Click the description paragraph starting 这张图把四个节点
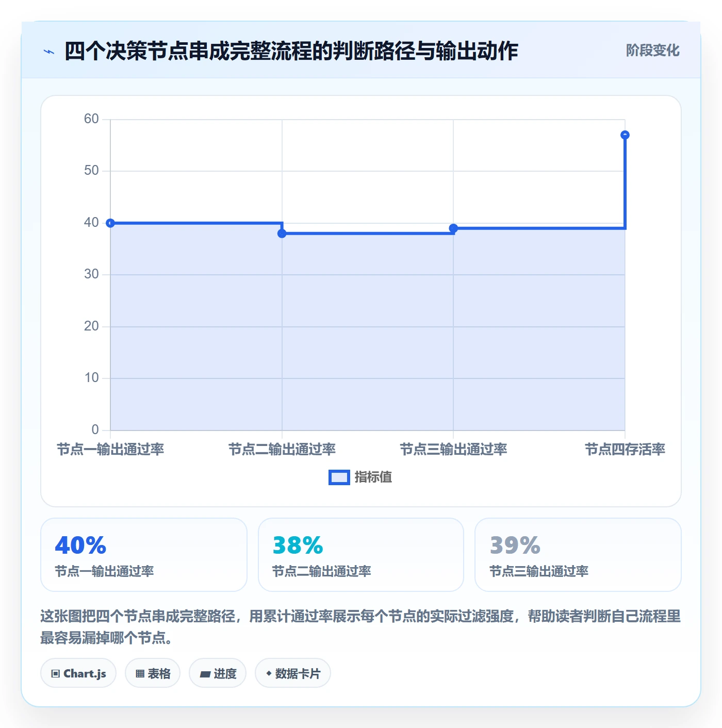The image size is (722, 728). tap(361, 627)
